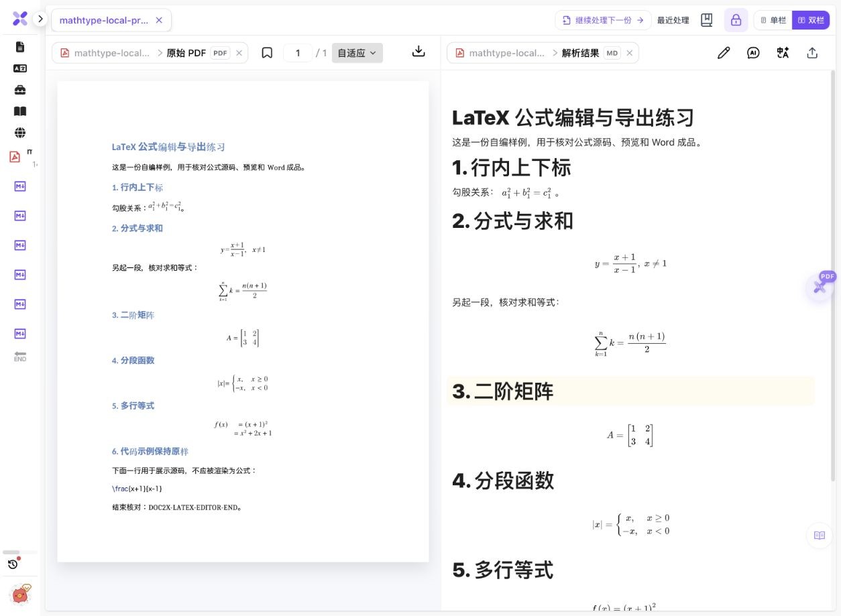The height and width of the screenshot is (616, 841).
Task: Select the red PDF file in the sidebar
Action: click(15, 157)
